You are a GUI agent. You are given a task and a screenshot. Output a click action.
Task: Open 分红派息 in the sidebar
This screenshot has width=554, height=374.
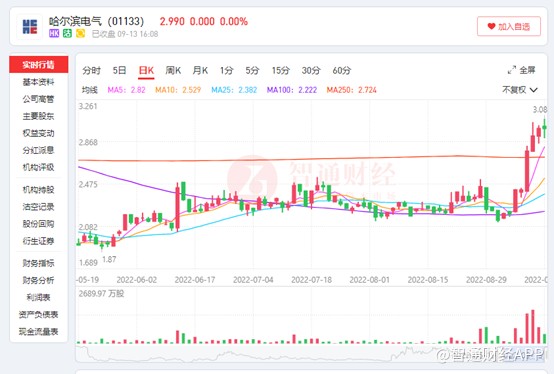pos(38,150)
